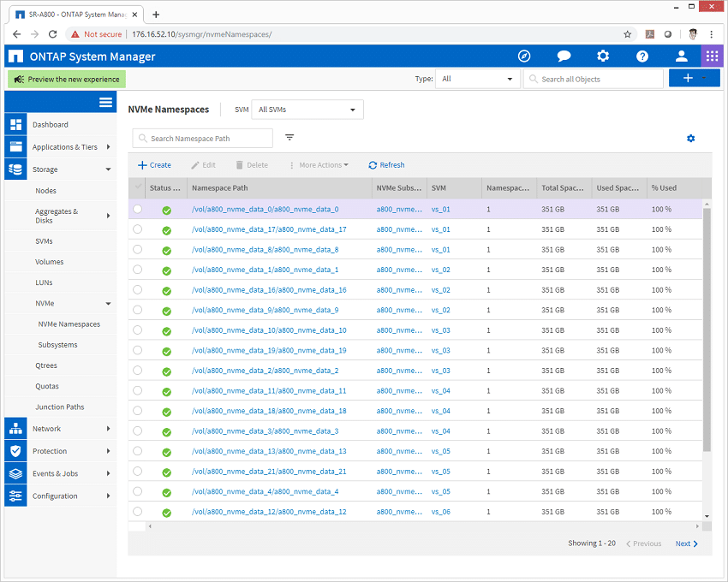Open the purple application switcher grid
728x582 pixels.
(712, 56)
